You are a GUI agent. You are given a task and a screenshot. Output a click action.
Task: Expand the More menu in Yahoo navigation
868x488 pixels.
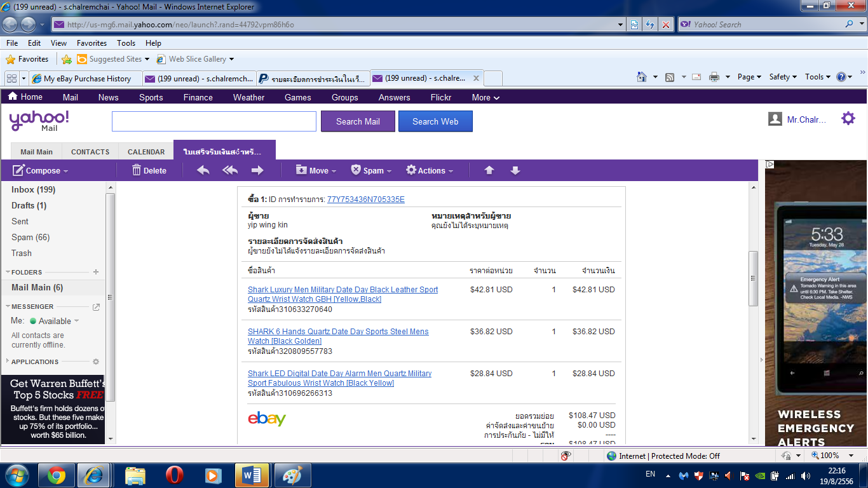485,97
